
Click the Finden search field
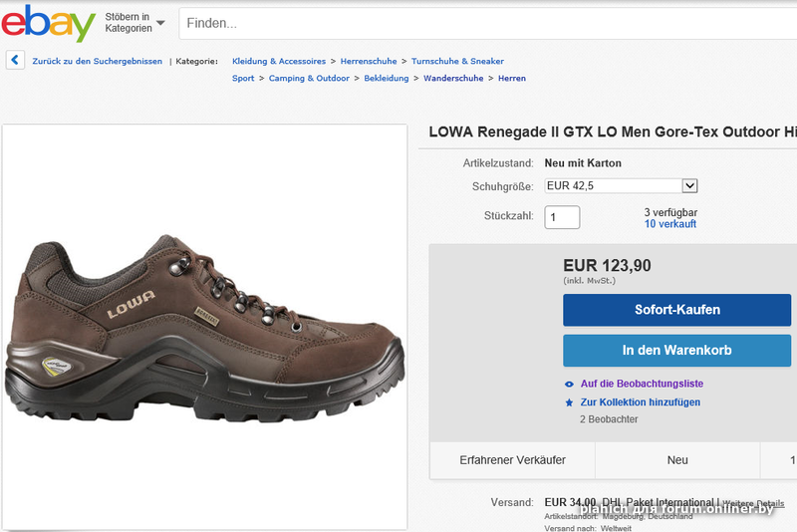[488, 23]
